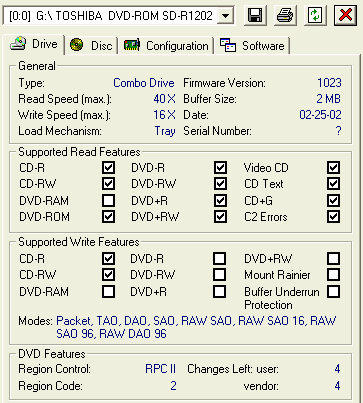Click the '40 X' read speed value

pyautogui.click(x=164, y=99)
